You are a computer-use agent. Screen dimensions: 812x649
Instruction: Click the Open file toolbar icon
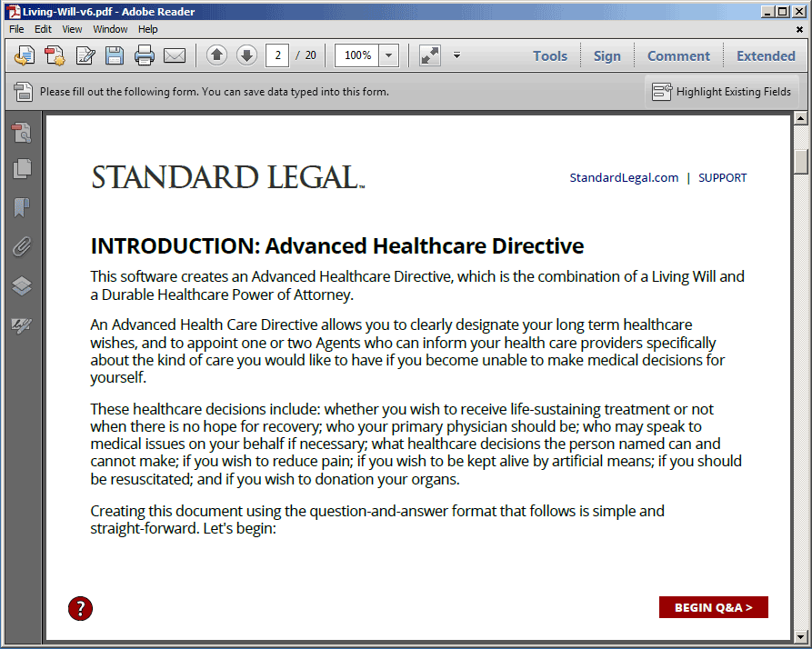coord(24,55)
